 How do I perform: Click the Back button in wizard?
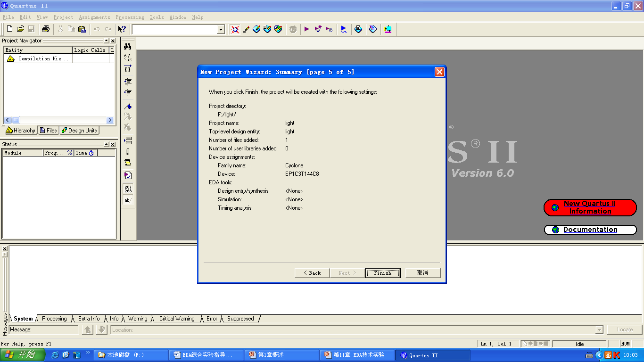point(312,273)
